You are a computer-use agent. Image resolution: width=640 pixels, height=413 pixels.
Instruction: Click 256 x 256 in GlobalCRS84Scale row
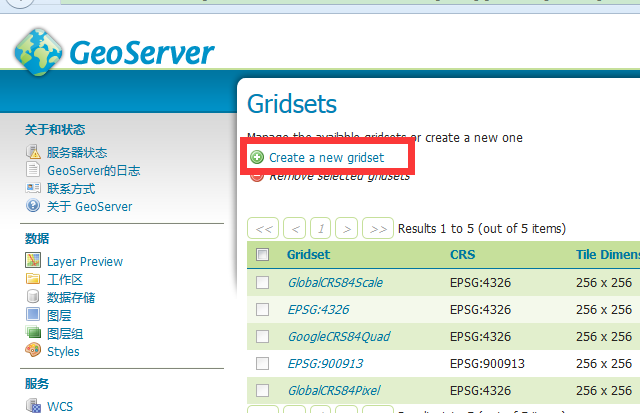[x=604, y=282]
